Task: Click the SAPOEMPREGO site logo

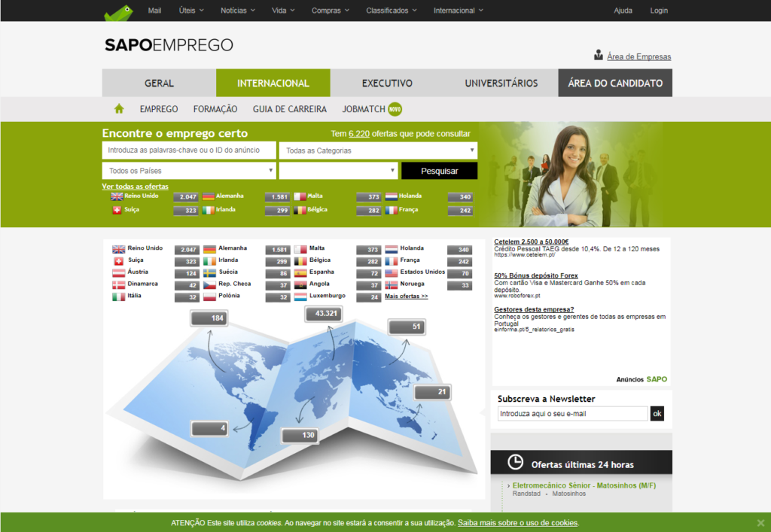Action: [x=169, y=44]
